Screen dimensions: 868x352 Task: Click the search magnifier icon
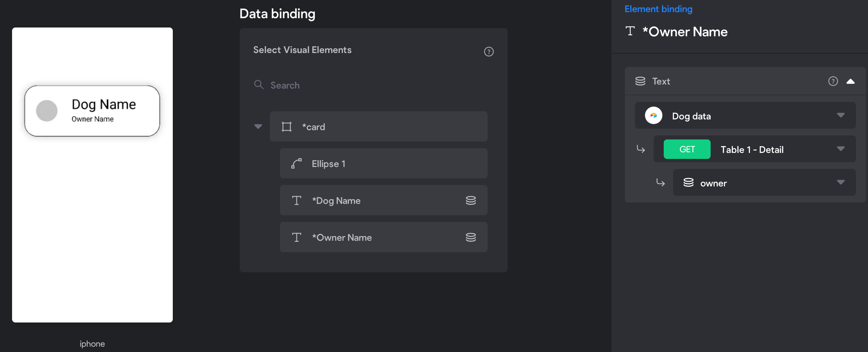259,84
